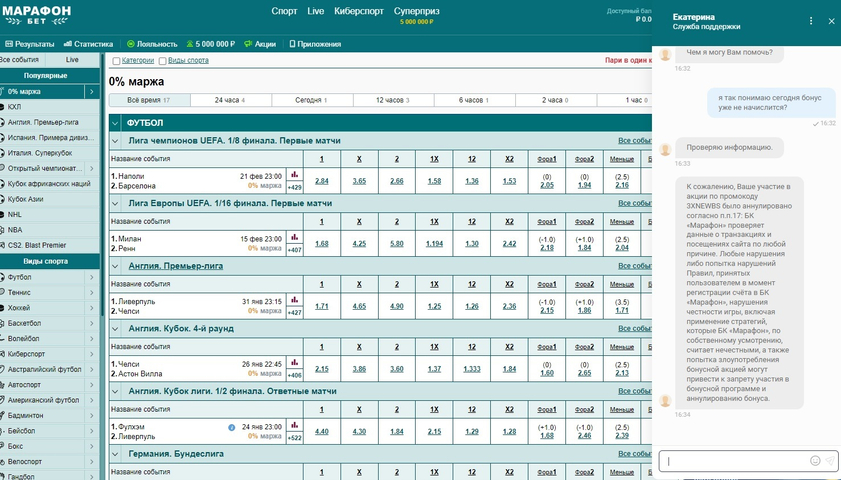Collapse Германия. Бундеслига section

coord(115,454)
